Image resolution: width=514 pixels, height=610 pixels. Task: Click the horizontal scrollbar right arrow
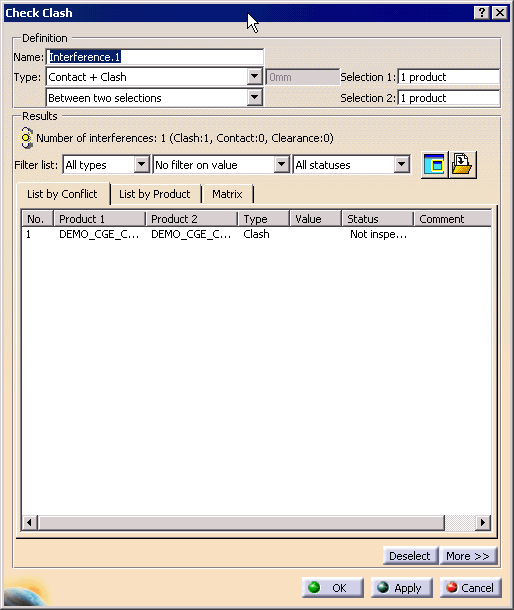coord(483,522)
